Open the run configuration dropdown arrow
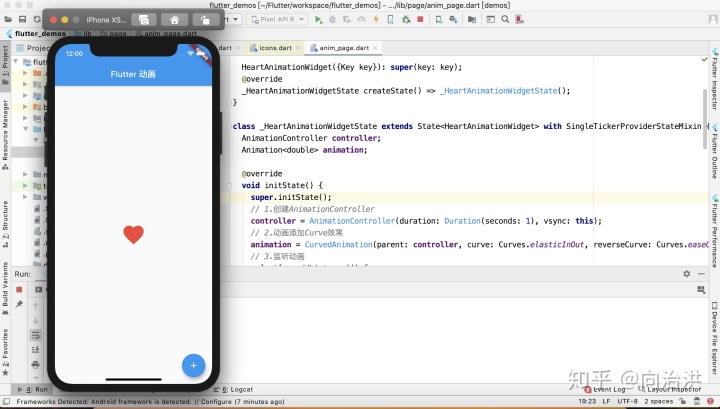Image resolution: width=720 pixels, height=409 pixels. [x=236, y=19]
